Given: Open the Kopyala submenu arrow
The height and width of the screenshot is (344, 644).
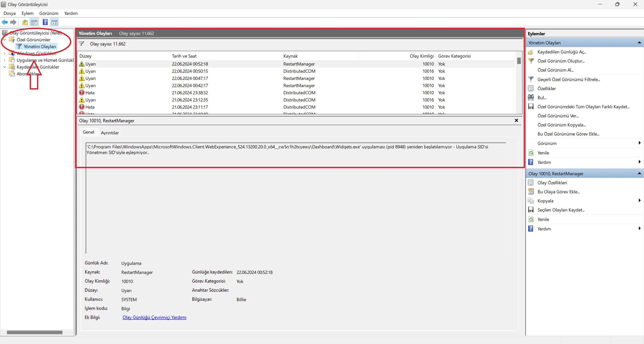Looking at the screenshot, I should [x=639, y=201].
